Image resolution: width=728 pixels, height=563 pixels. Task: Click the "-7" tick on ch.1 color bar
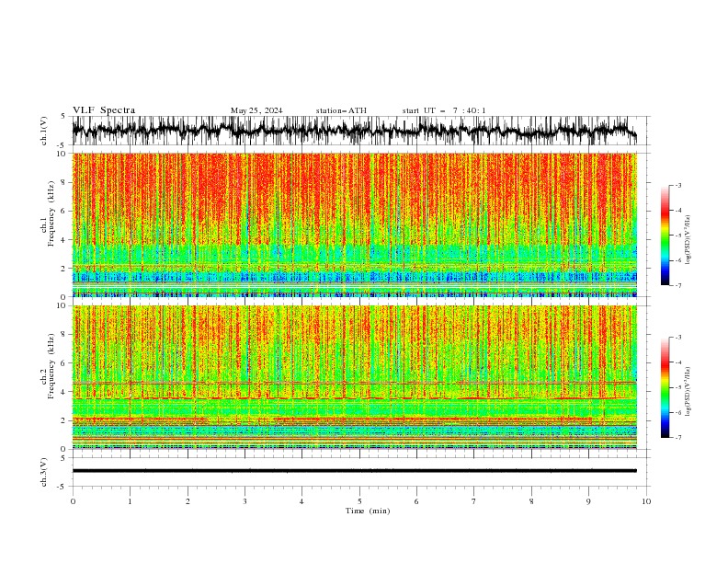pos(677,285)
